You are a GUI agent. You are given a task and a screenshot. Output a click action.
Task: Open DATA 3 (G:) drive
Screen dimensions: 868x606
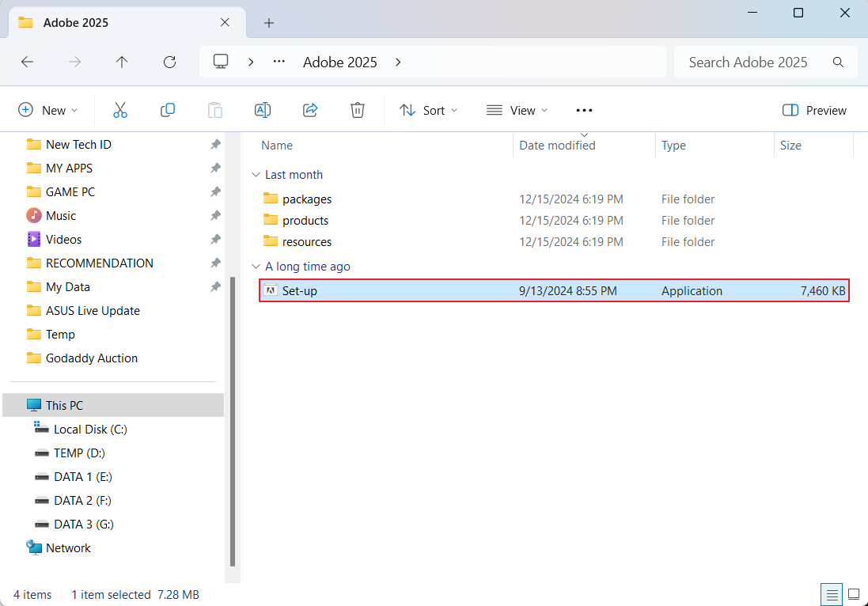84,524
